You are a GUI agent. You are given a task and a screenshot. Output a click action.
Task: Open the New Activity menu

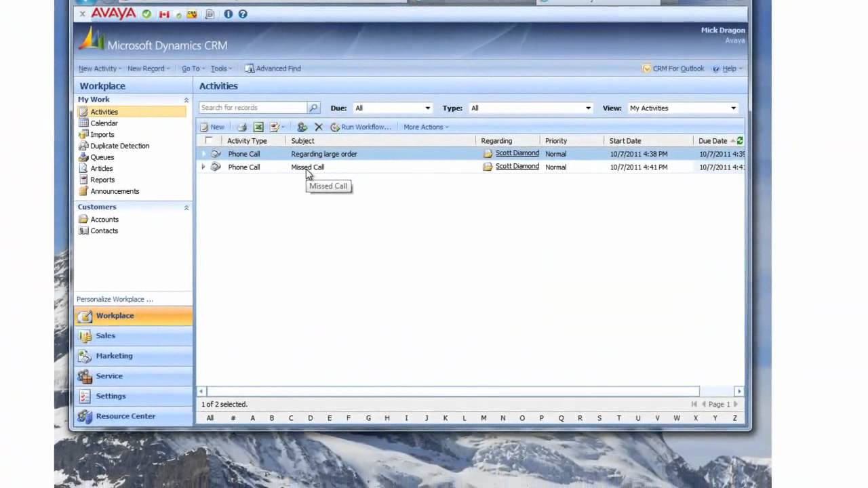(100, 68)
